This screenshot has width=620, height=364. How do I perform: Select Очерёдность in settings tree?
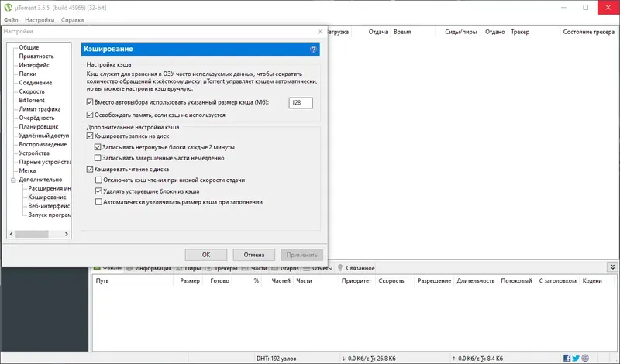(36, 118)
